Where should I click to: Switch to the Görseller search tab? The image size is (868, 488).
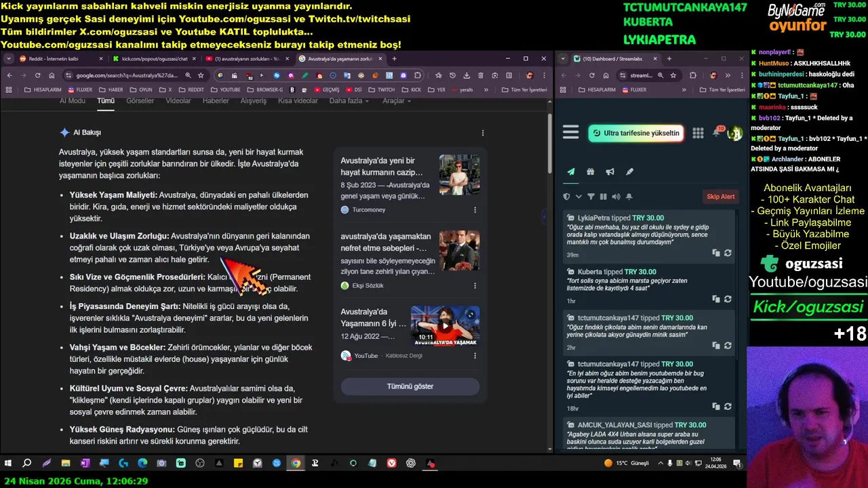pyautogui.click(x=140, y=101)
